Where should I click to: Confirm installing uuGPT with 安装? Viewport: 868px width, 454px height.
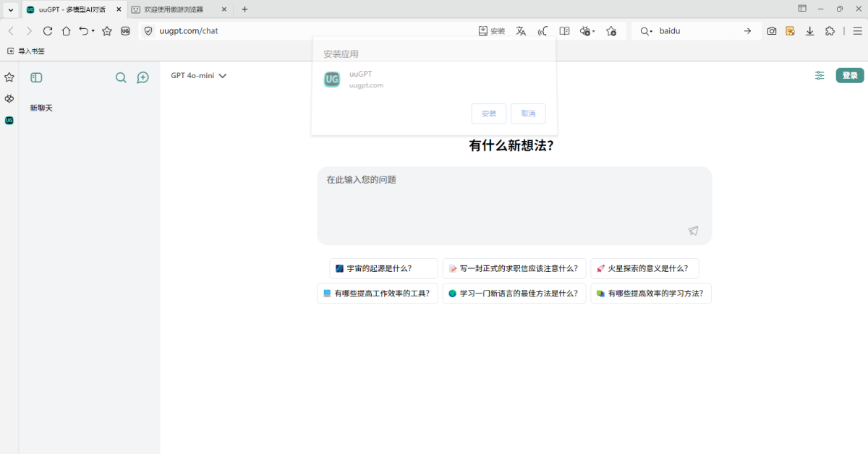coord(488,113)
